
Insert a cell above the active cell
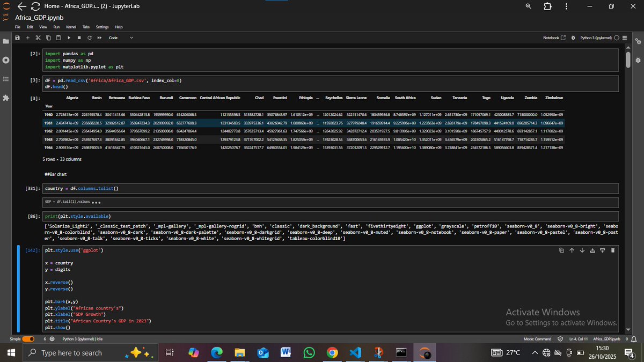(592, 250)
